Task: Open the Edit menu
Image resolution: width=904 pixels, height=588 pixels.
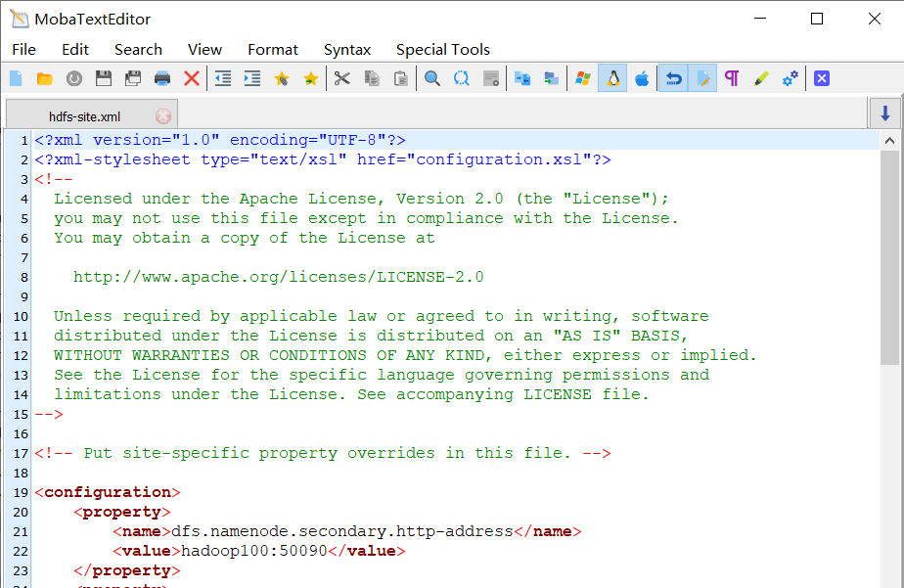Action: pyautogui.click(x=75, y=50)
